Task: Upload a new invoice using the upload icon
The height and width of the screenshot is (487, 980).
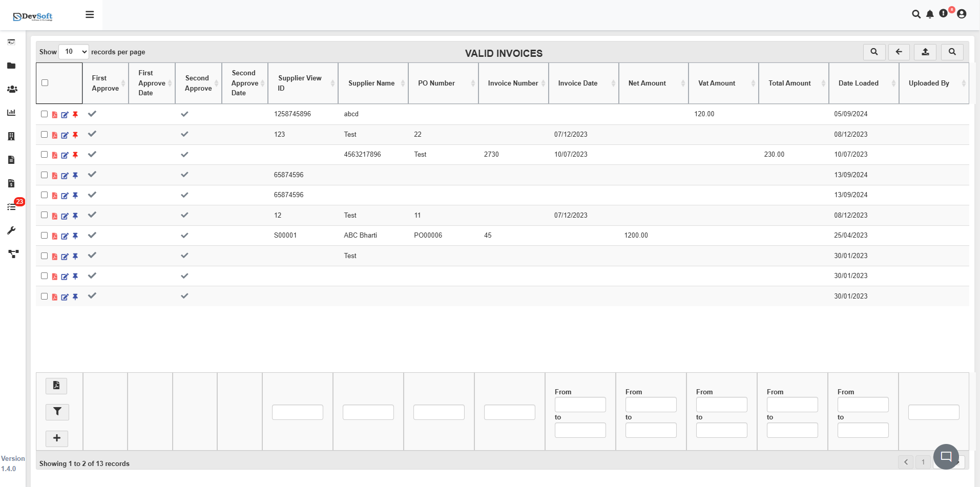Action: pos(925,52)
